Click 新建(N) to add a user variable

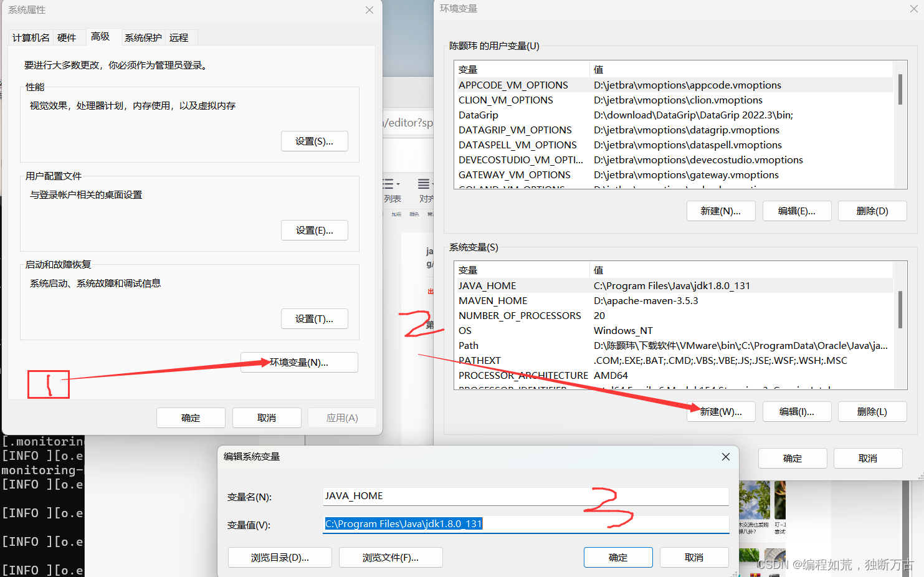pyautogui.click(x=721, y=211)
